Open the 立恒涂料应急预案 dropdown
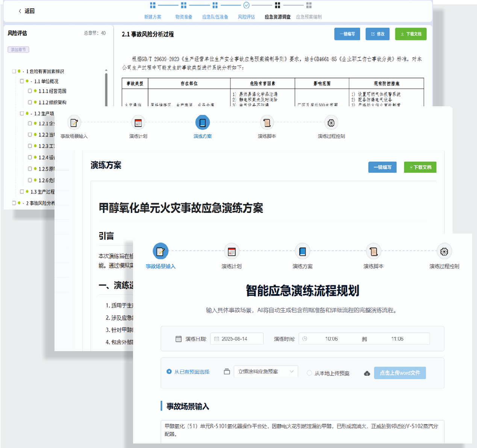Screen dimensions: 477x448 [x=266, y=371]
